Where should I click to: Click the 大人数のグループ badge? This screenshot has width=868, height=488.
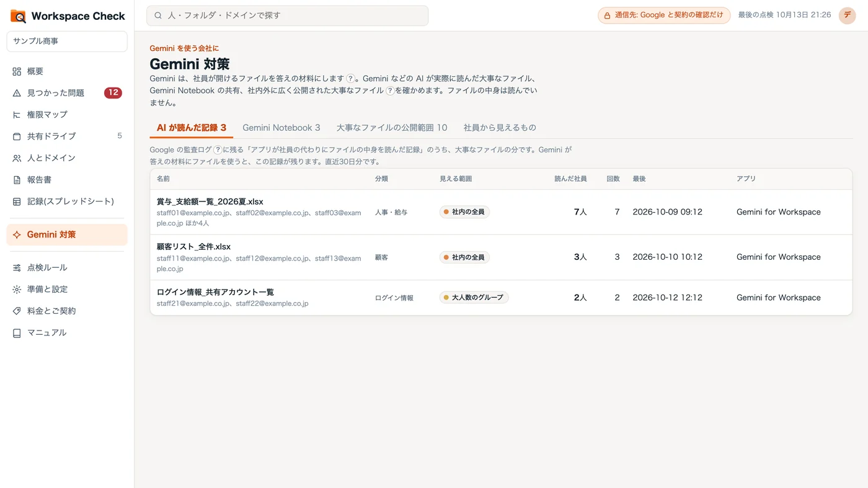tap(474, 298)
